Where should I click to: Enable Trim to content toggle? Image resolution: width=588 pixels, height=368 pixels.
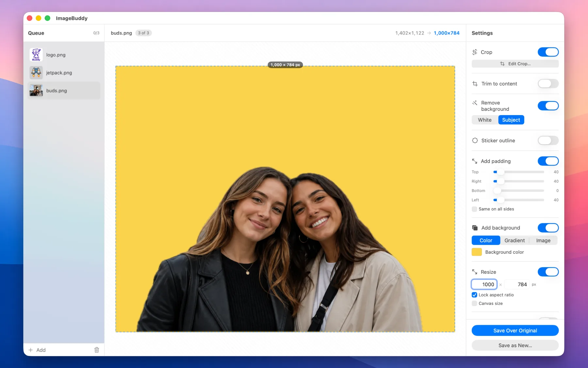click(x=548, y=84)
